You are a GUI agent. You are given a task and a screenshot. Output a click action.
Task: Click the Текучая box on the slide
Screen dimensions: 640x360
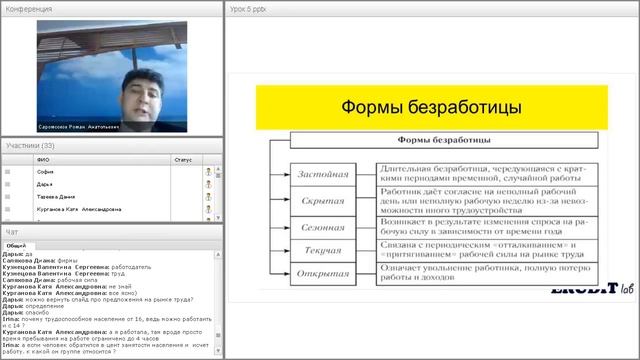click(323, 250)
